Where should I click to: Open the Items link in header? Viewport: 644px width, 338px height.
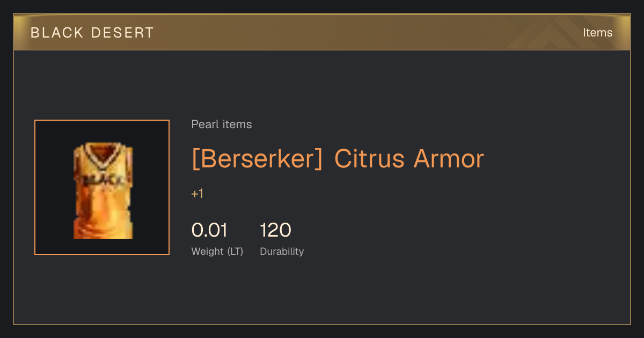coord(598,33)
